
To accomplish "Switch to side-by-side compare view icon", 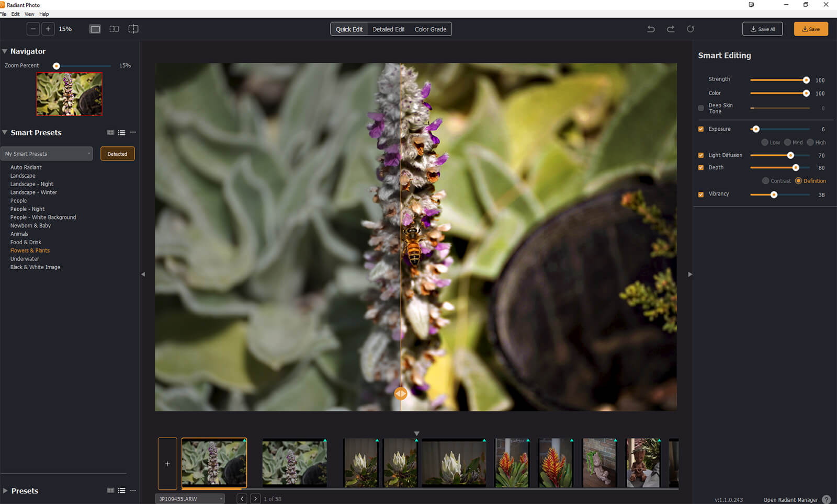I will 114,29.
